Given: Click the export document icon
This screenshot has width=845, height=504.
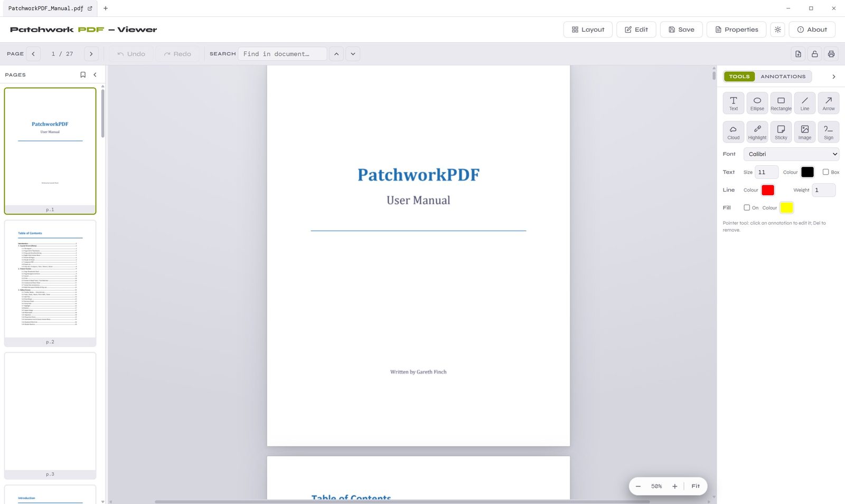Looking at the screenshot, I should point(798,54).
